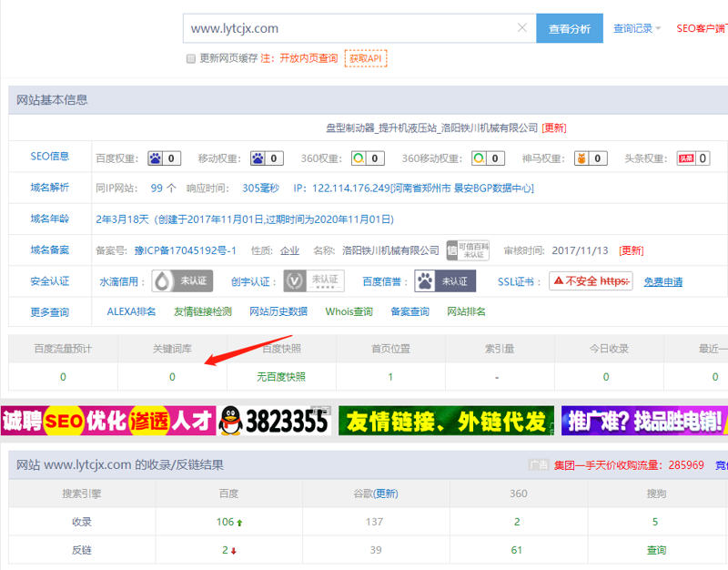Screen dimensions: 728x570
Task: Click the Baidu paw icon for 百度权重
Action: (156, 158)
